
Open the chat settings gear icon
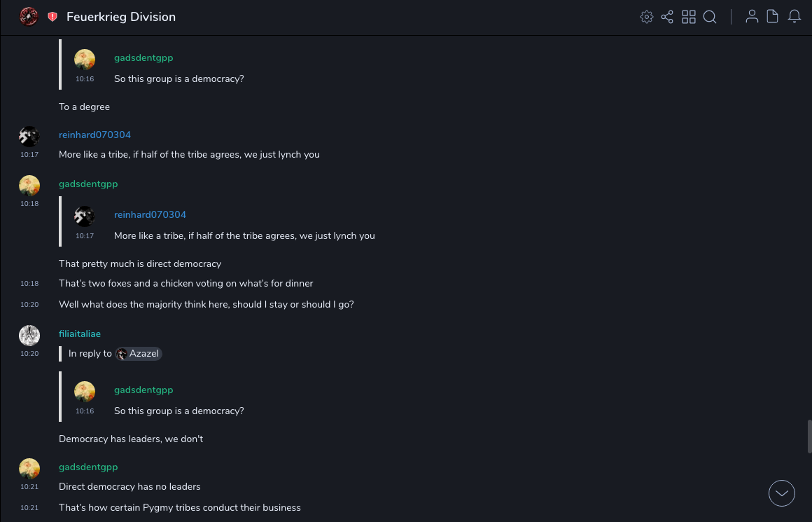647,17
